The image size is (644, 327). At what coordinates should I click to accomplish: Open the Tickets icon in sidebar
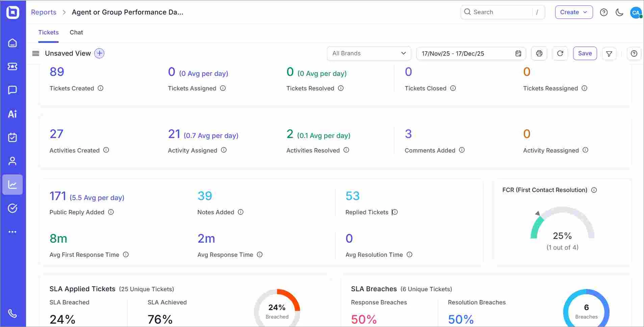coord(12,66)
